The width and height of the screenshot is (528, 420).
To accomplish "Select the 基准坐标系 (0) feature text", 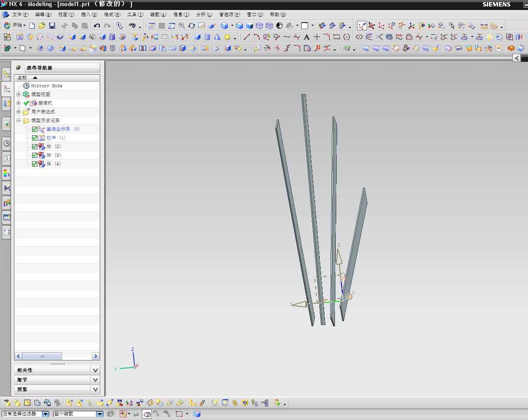I will (63, 129).
